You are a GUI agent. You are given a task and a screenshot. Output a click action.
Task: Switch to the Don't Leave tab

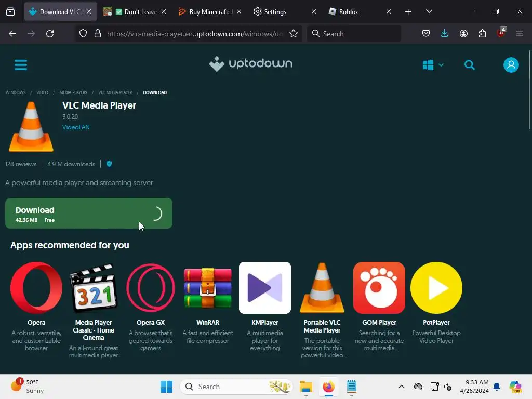tap(135, 12)
